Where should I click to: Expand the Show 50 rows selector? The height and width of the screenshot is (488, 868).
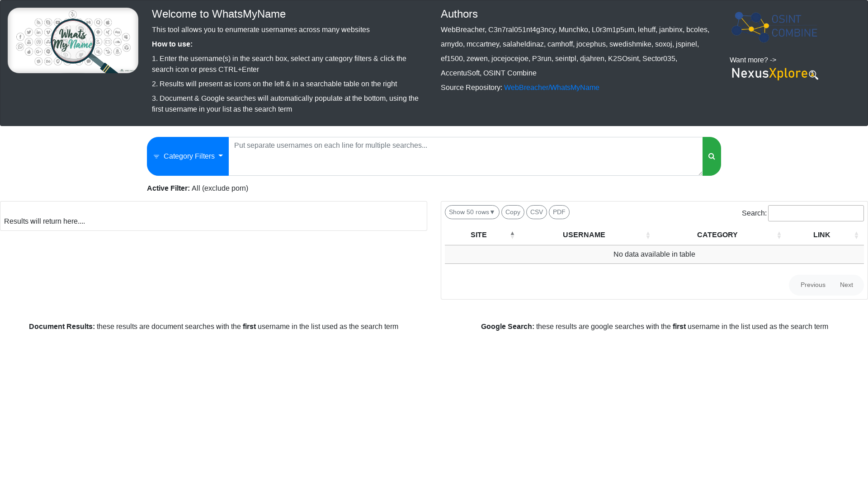point(472,212)
